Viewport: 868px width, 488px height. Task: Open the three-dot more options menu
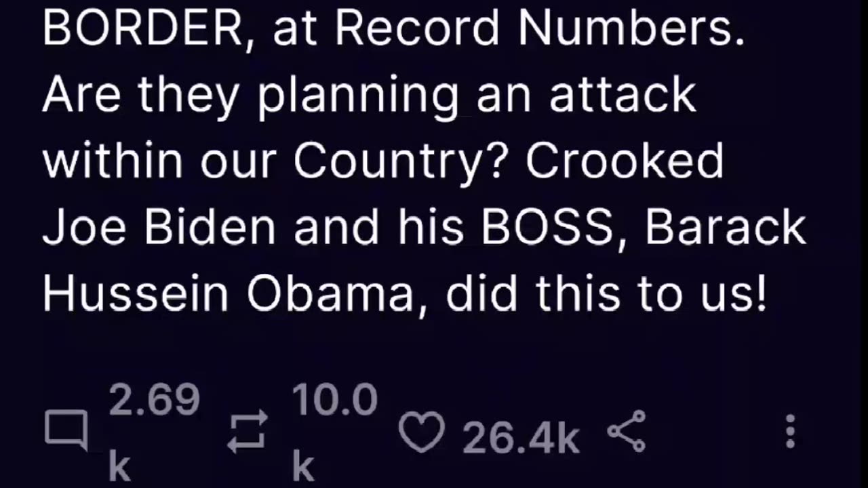[790, 432]
